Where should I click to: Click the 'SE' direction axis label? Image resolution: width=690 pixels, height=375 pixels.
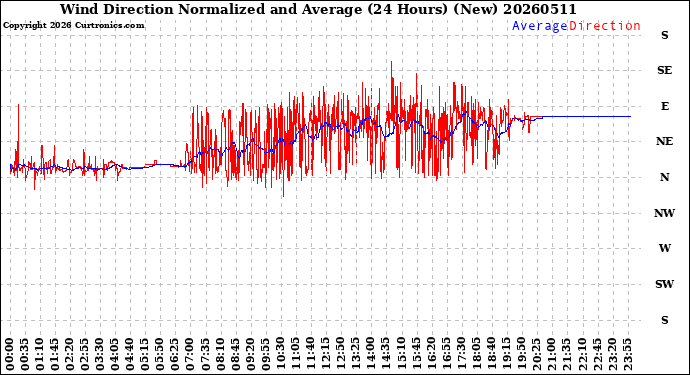(x=664, y=70)
